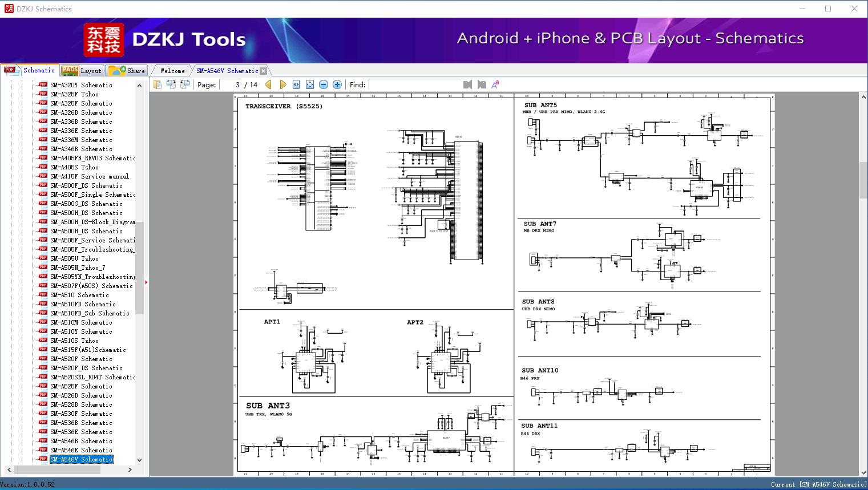Select the highlighted SM-A546V Schematic entry

tap(81, 459)
